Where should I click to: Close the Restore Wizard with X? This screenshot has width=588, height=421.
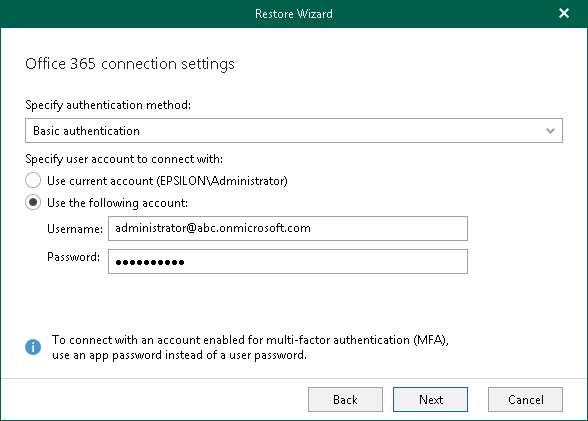click(564, 13)
